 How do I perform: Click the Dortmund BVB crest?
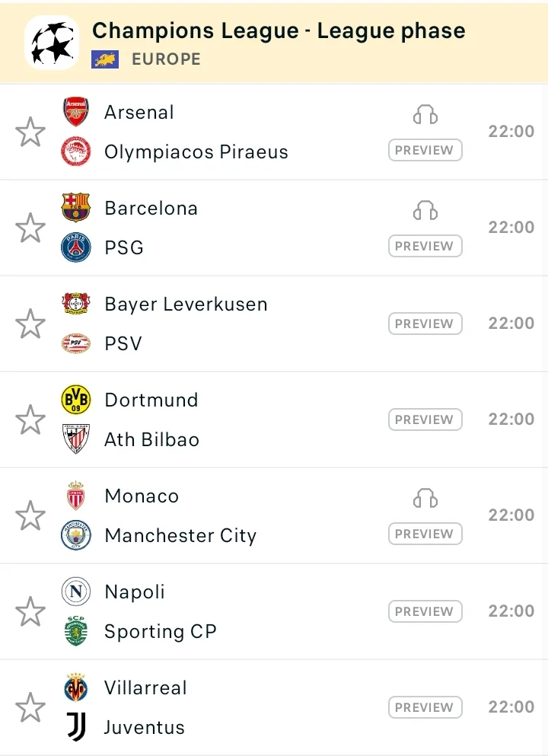pyautogui.click(x=76, y=400)
